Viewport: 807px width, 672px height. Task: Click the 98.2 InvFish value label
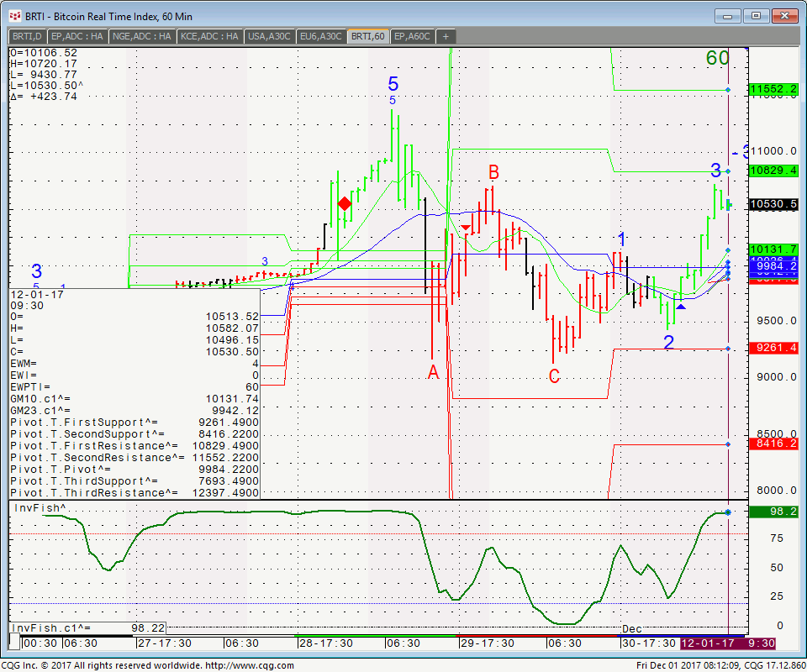coord(774,512)
